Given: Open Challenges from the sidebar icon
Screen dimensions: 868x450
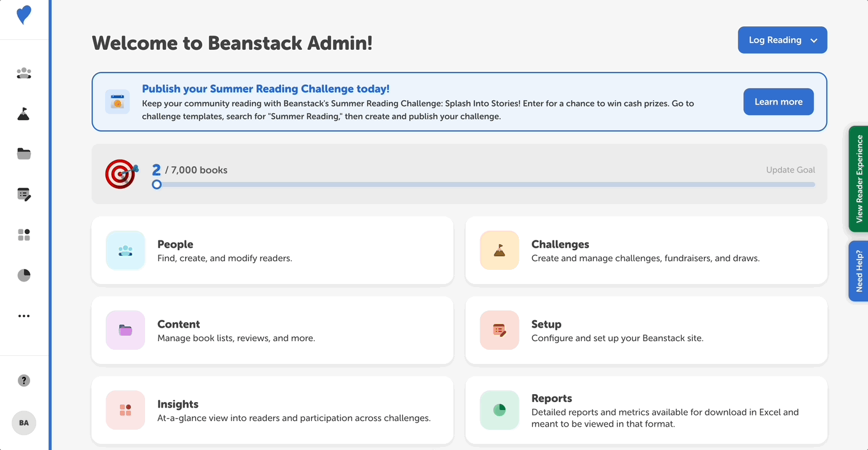Looking at the screenshot, I should 23,113.
